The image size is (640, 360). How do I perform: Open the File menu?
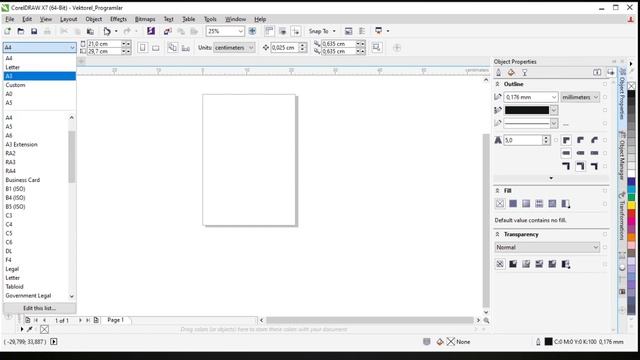coord(9,19)
